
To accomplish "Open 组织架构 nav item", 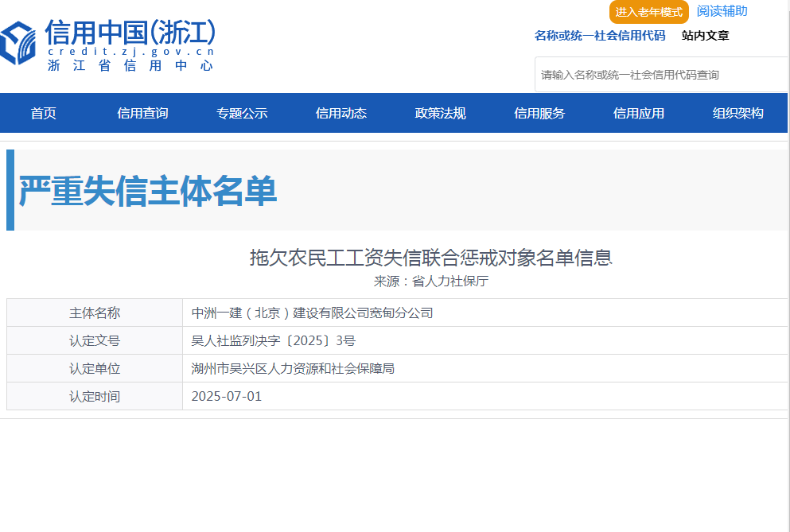I will (x=738, y=114).
